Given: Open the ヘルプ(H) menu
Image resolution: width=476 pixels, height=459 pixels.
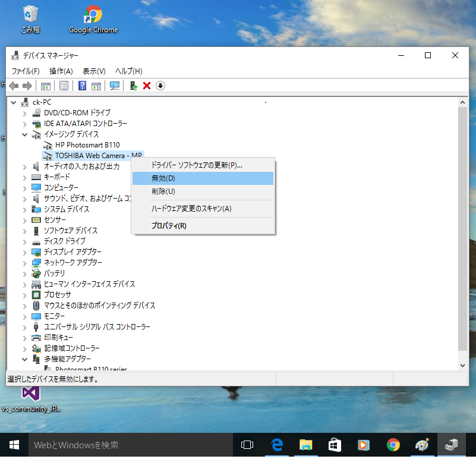Looking at the screenshot, I should click(x=129, y=71).
